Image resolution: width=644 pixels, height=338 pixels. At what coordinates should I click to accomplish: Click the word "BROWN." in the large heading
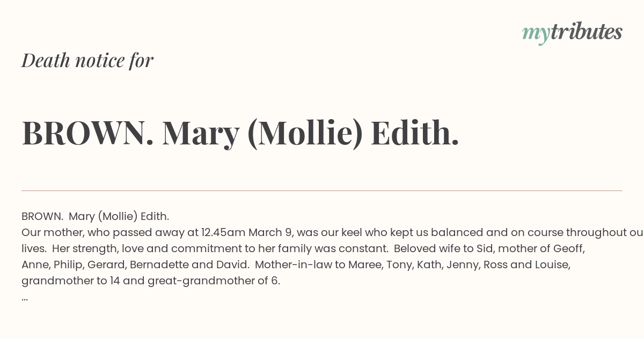coord(88,133)
